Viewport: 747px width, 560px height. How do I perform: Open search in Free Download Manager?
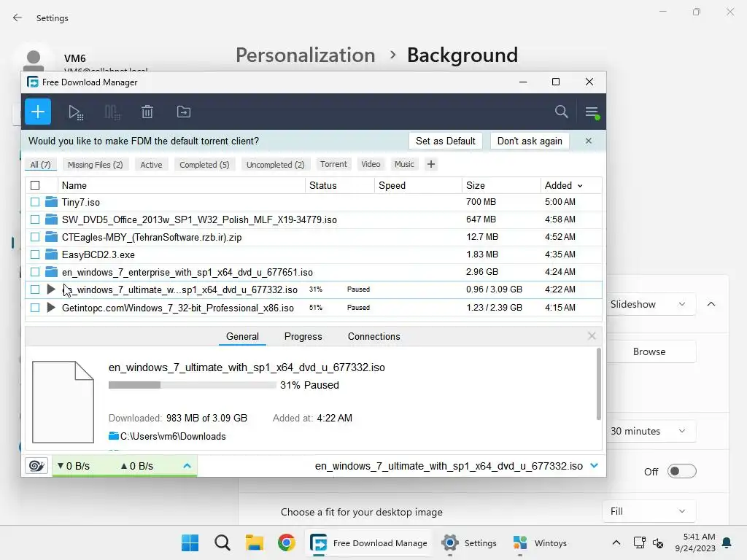561,112
